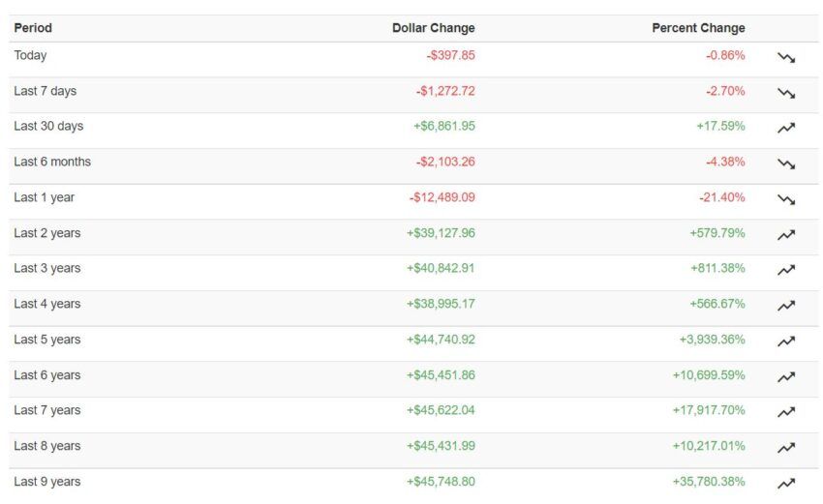Click the +$45,451.86 dollar change value
The height and width of the screenshot is (504, 823).
click(x=441, y=375)
